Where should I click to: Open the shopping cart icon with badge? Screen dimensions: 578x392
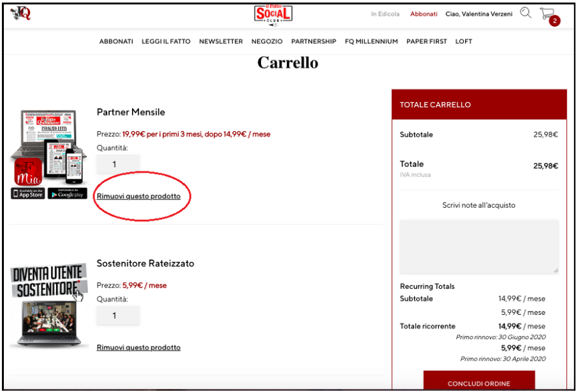tap(547, 14)
